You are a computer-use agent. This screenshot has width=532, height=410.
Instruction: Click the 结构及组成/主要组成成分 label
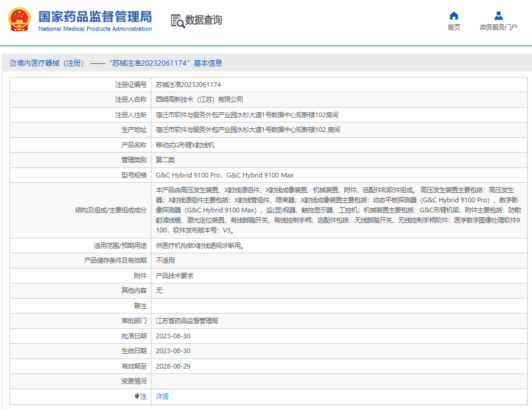(x=111, y=210)
